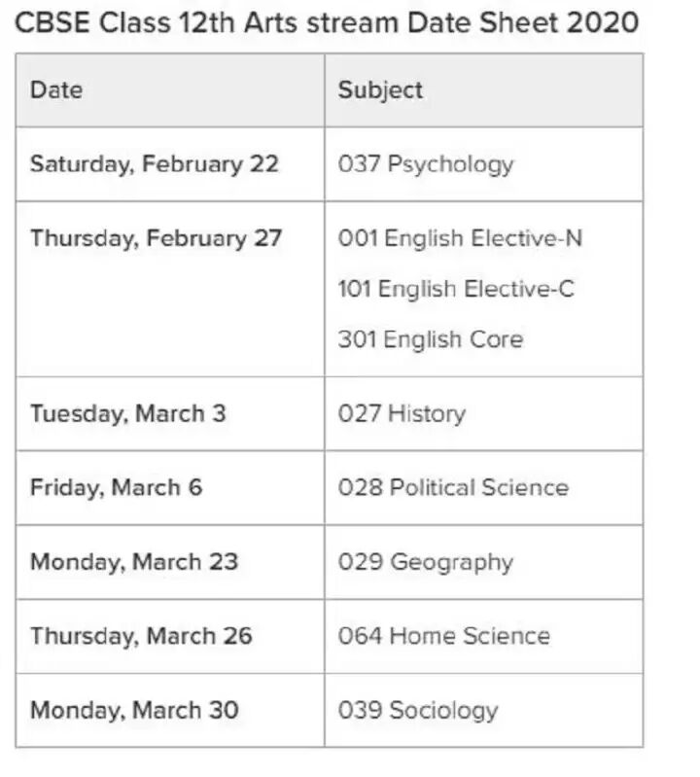Select 001 English Elective-N entry

point(460,238)
